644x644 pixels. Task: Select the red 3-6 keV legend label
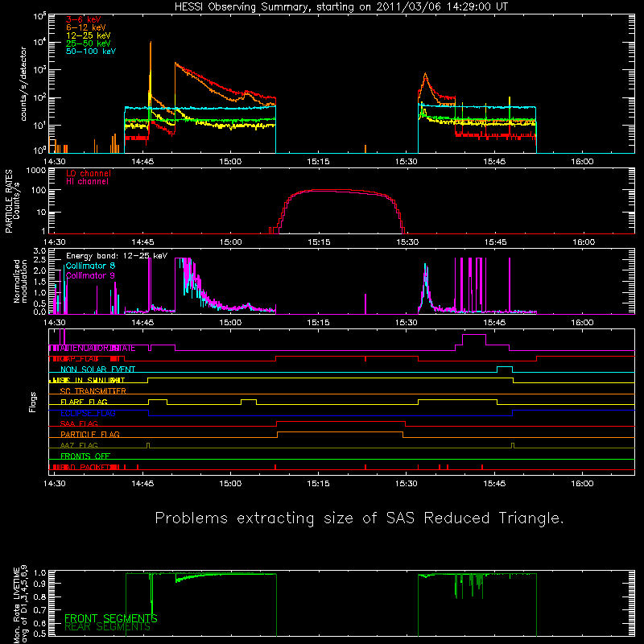click(84, 19)
